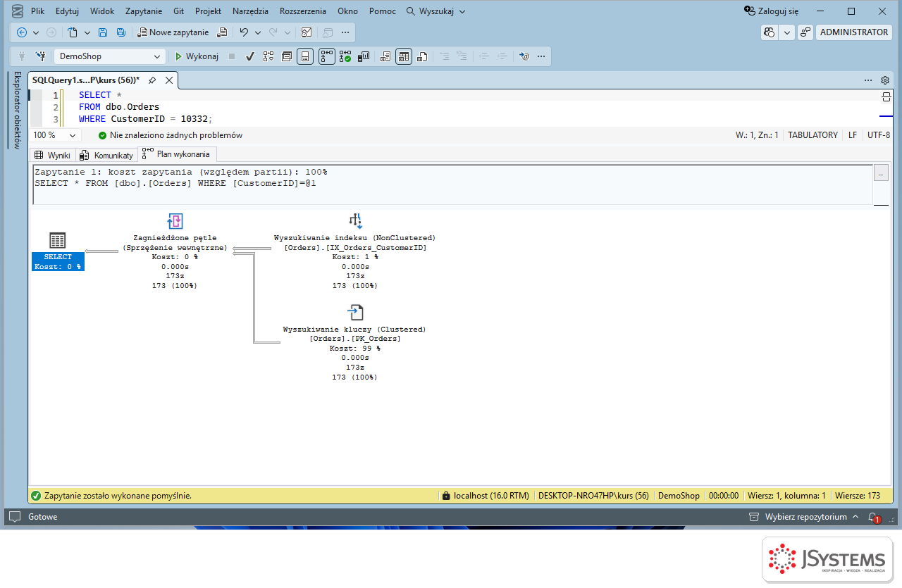
Task: Open the new file dropdown arrow
Action: [87, 32]
